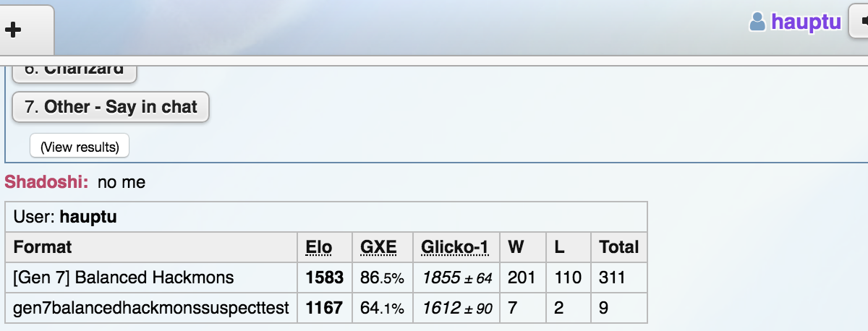Click the View results button
Image resolution: width=868 pixels, height=331 pixels.
[80, 146]
